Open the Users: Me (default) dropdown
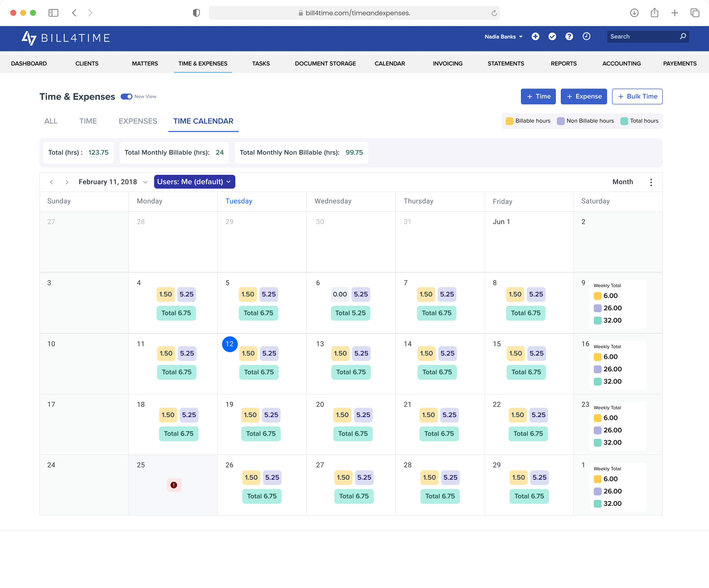This screenshot has width=709, height=588. coord(195,182)
